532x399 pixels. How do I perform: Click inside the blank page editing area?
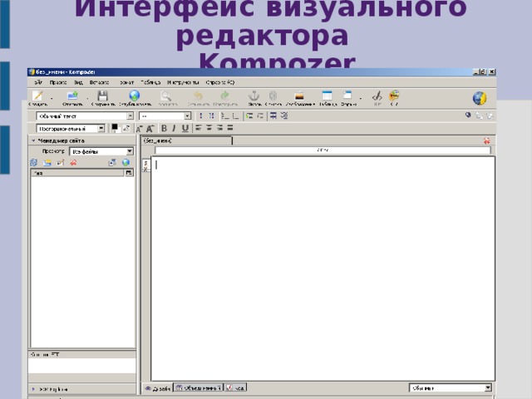[x=323, y=268]
